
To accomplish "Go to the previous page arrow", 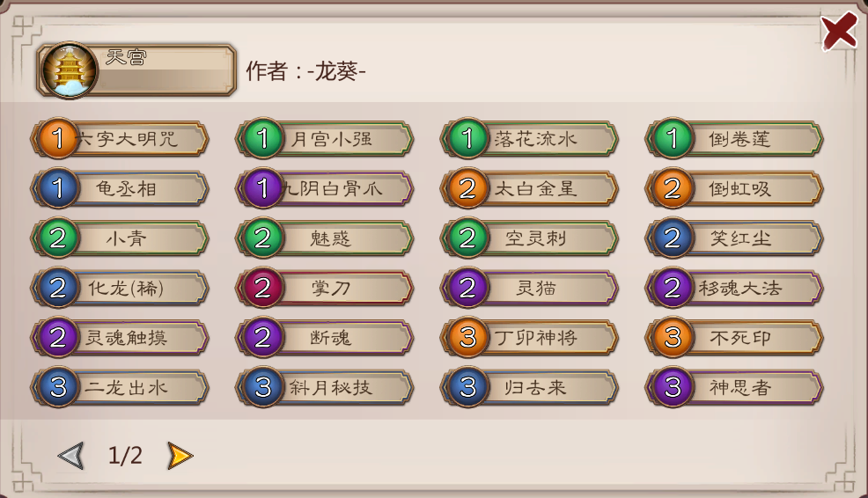I will [x=70, y=456].
